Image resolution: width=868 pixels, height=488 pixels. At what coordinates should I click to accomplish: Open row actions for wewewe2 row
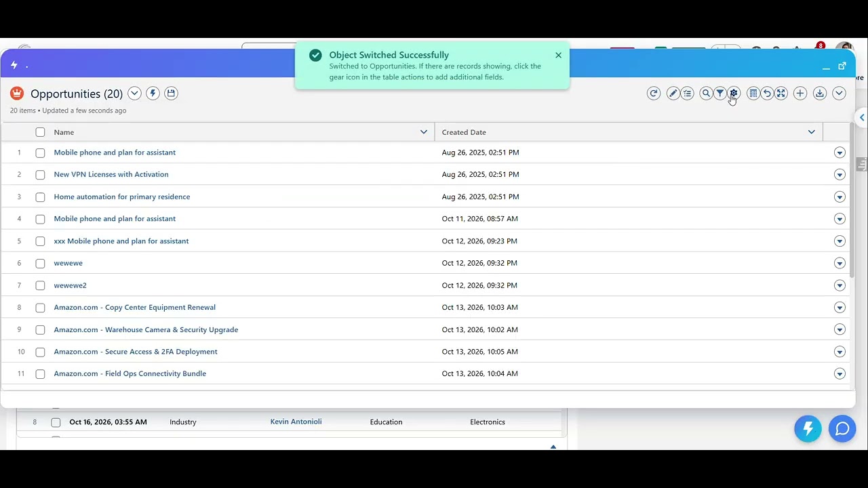coord(840,285)
